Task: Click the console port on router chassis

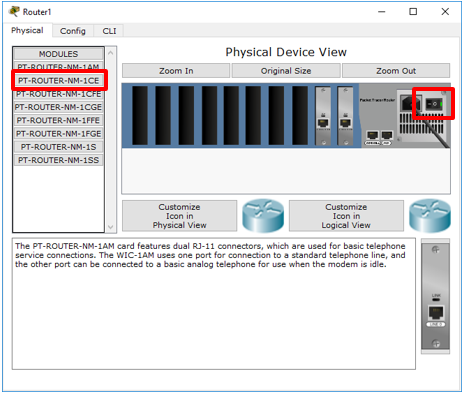Action: pyautogui.click(x=372, y=136)
